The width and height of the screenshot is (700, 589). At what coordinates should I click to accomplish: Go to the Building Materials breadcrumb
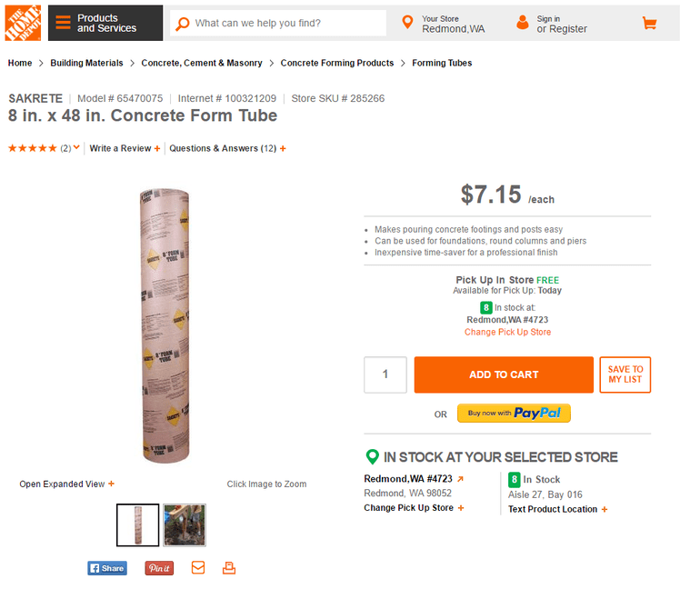point(86,64)
